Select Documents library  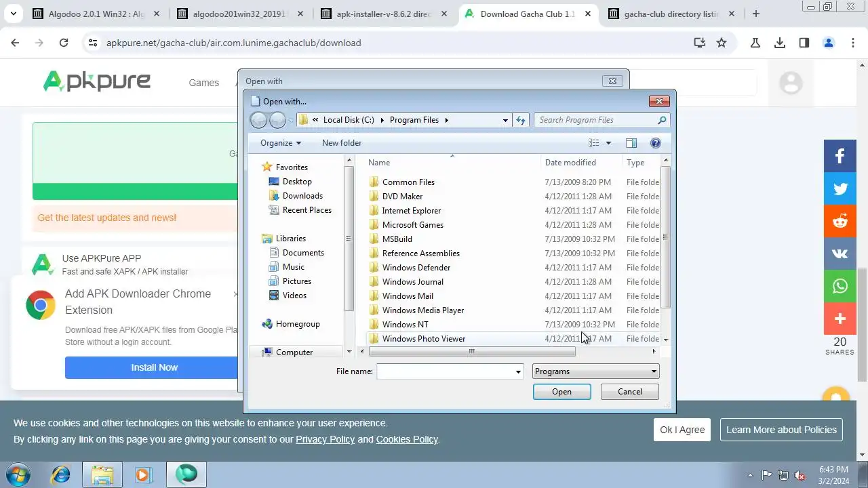(303, 253)
